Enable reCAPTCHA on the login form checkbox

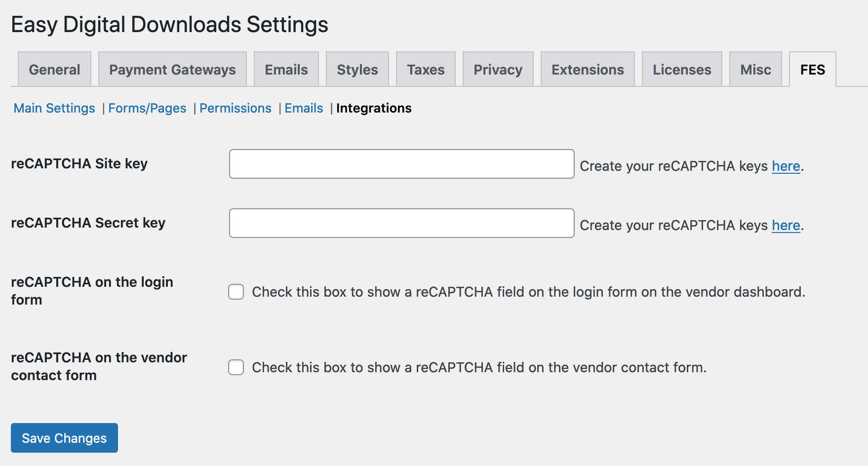(x=236, y=292)
